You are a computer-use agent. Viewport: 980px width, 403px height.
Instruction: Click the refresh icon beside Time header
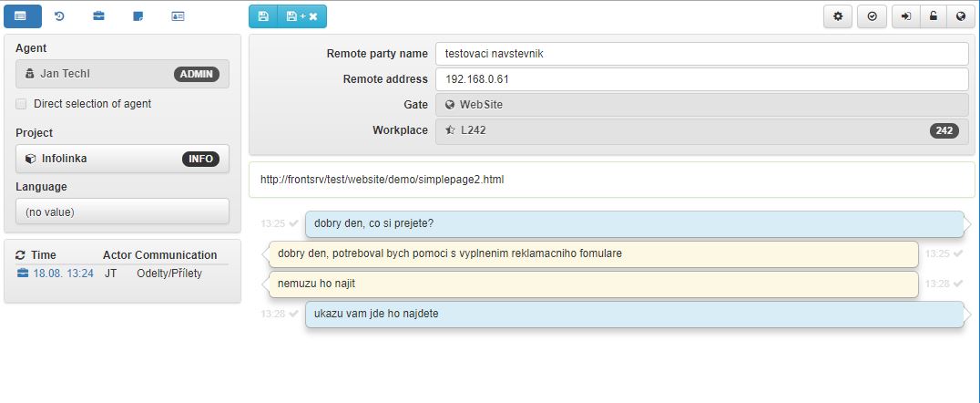coord(21,254)
